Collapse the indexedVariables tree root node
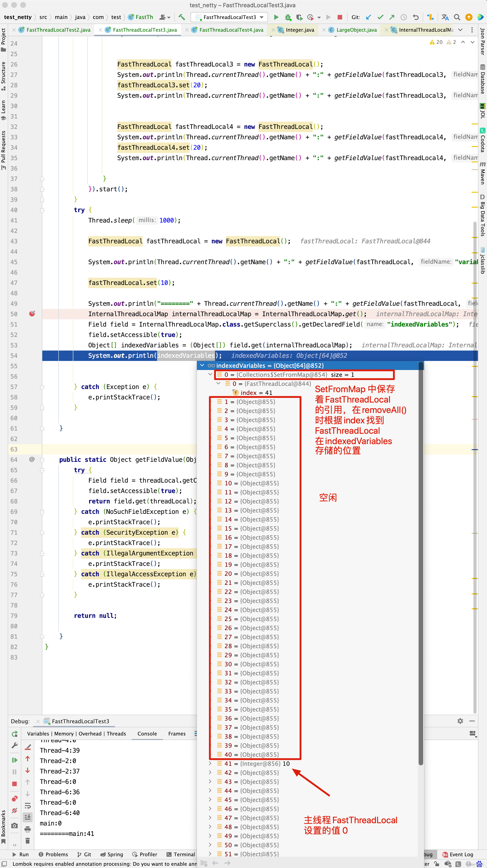The image size is (487, 868). [202, 365]
